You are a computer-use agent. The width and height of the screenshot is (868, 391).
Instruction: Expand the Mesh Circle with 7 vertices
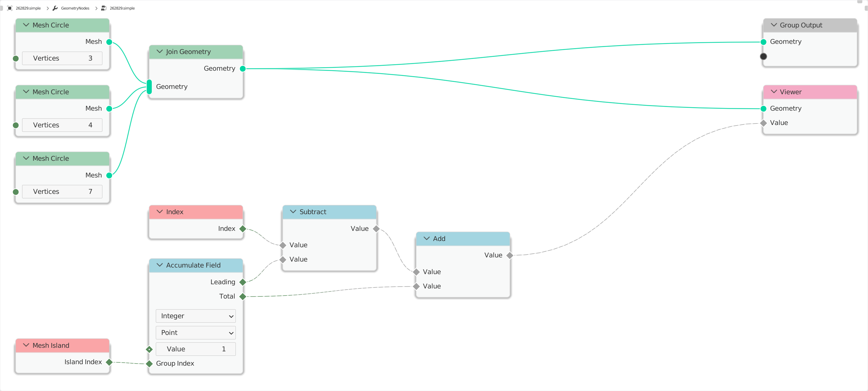(26, 158)
